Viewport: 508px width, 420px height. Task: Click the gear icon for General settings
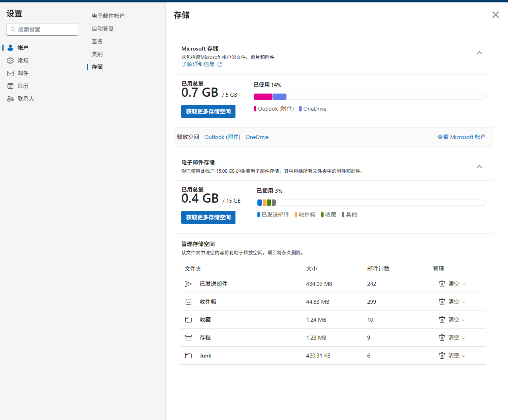[10, 61]
